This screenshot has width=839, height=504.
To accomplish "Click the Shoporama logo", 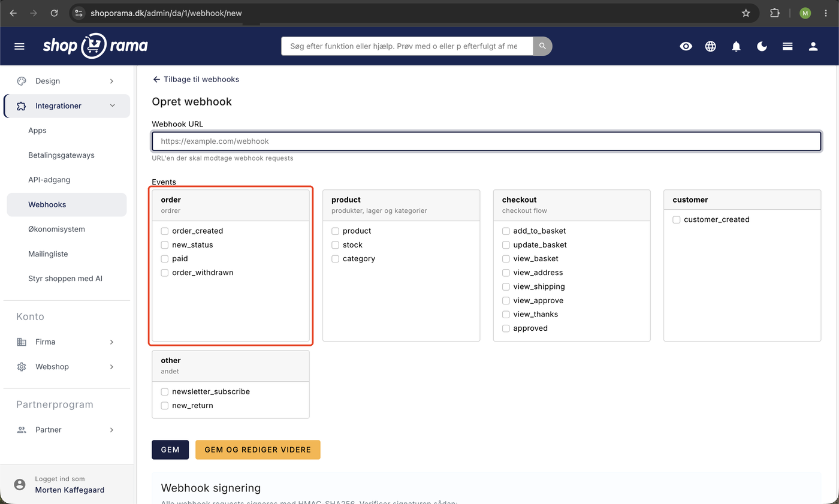I will [x=95, y=46].
